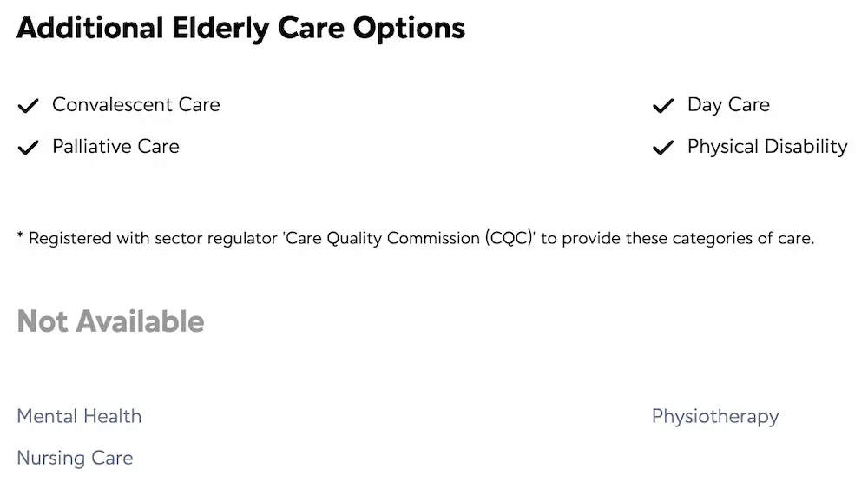Click the checkmark beside Convalescent Care
This screenshot has width=868, height=489.
(29, 105)
